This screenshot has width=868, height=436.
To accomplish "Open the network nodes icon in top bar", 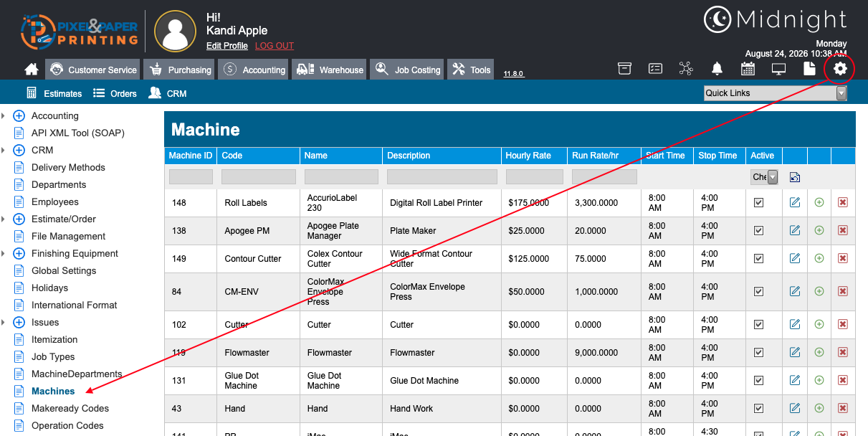I will pos(686,69).
